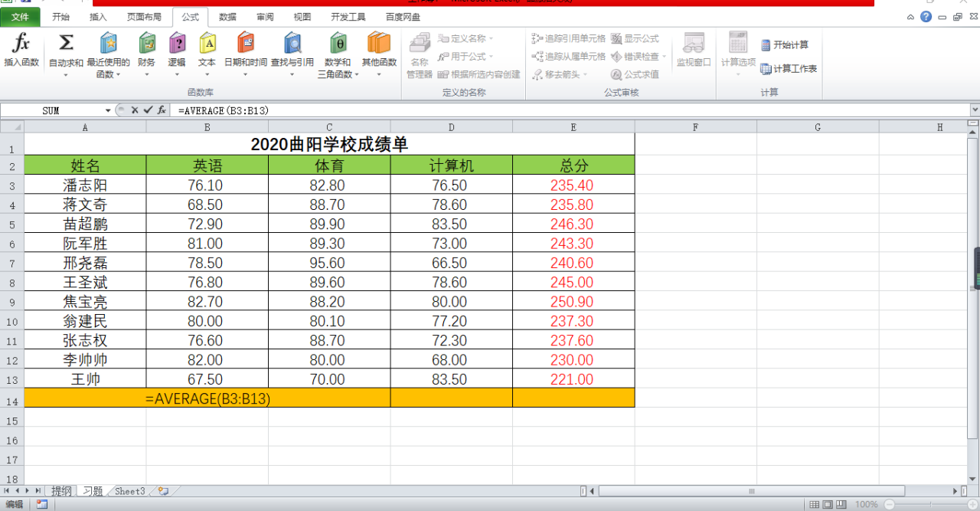Viewport: 980px width, 511px height.
Task: Click the Excel help question mark icon
Action: coord(926,16)
